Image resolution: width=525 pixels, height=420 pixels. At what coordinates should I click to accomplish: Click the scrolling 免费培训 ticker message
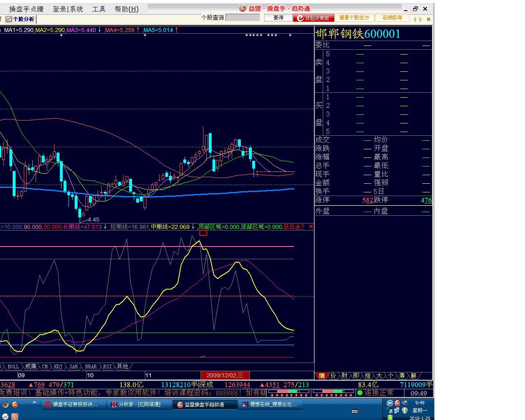[x=133, y=393]
